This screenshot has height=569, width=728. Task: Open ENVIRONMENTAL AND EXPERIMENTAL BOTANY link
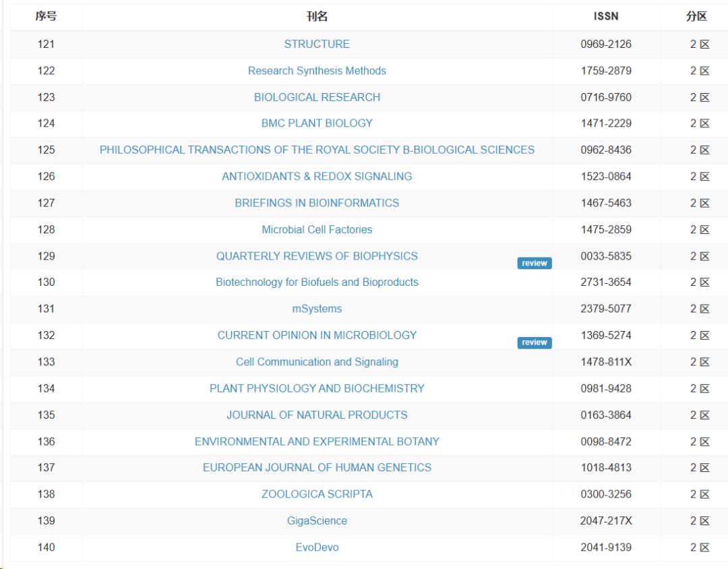317,442
